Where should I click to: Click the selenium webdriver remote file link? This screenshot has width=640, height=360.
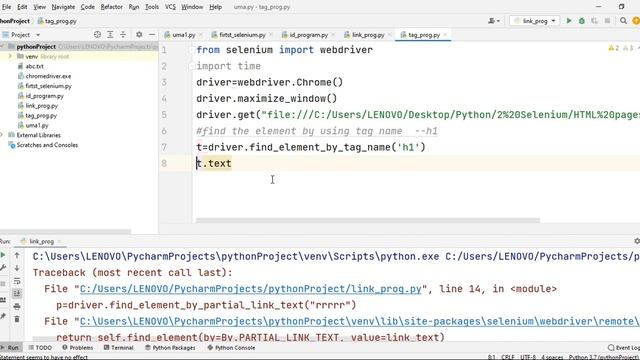(x=360, y=321)
